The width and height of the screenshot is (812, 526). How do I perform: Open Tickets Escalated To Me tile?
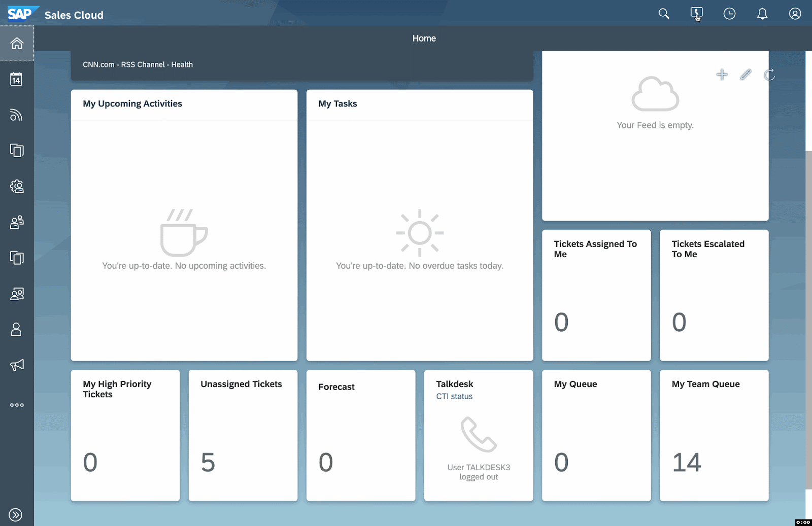(714, 295)
